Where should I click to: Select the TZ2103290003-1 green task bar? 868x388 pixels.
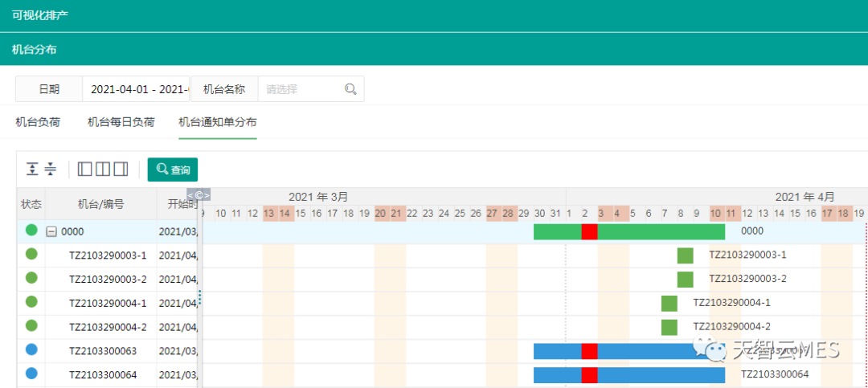pos(686,255)
